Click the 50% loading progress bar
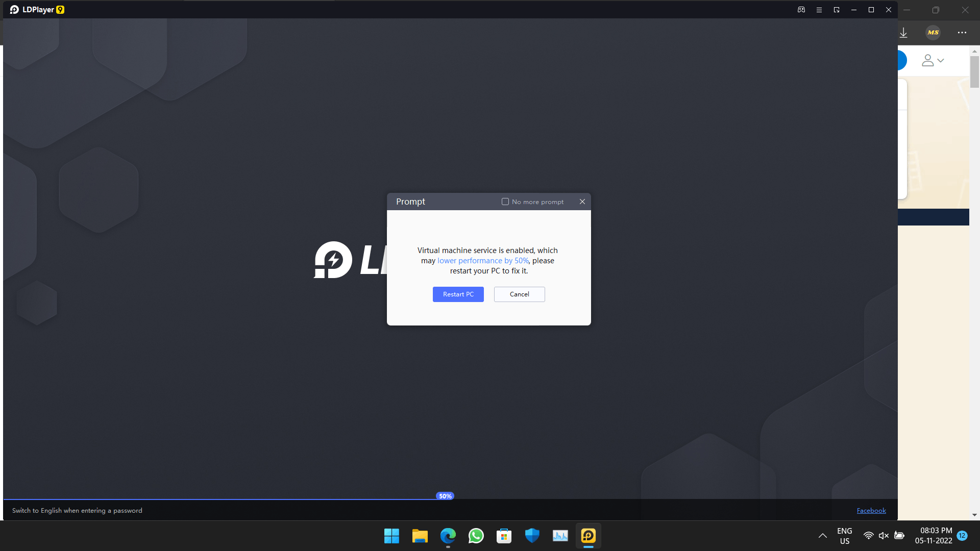Image resolution: width=980 pixels, height=551 pixels. click(x=445, y=495)
